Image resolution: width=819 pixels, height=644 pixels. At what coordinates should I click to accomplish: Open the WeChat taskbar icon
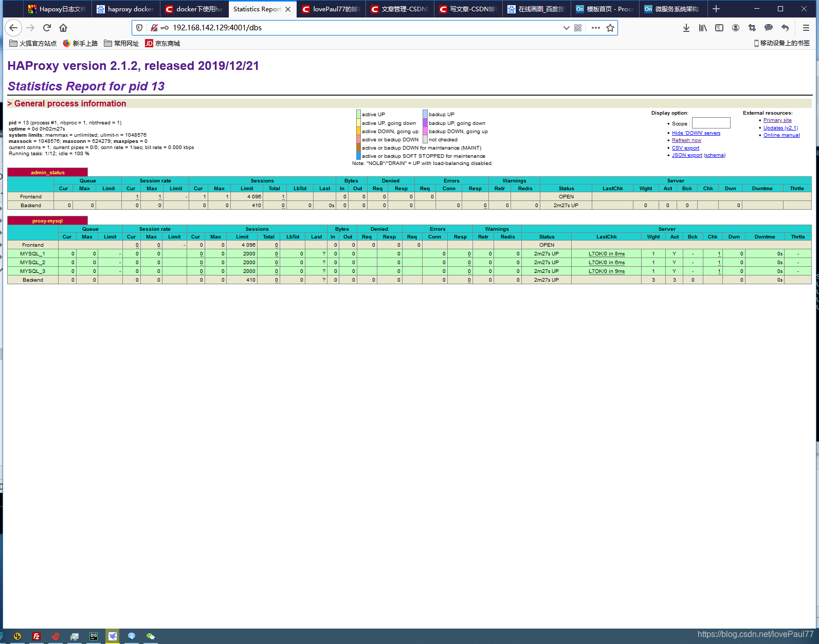151,636
